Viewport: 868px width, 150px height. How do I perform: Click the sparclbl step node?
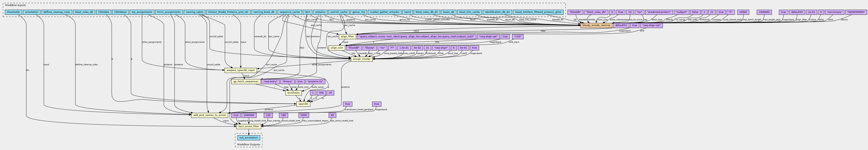[x=303, y=104]
